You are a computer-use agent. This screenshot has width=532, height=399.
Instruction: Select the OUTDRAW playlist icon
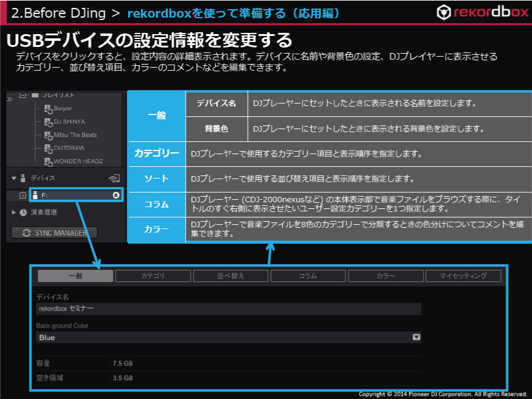[48, 149]
